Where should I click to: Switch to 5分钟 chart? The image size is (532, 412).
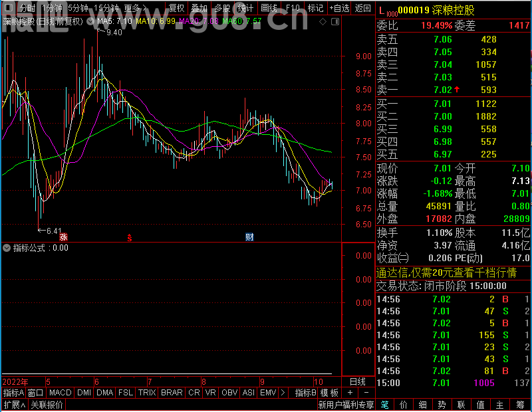(x=78, y=8)
